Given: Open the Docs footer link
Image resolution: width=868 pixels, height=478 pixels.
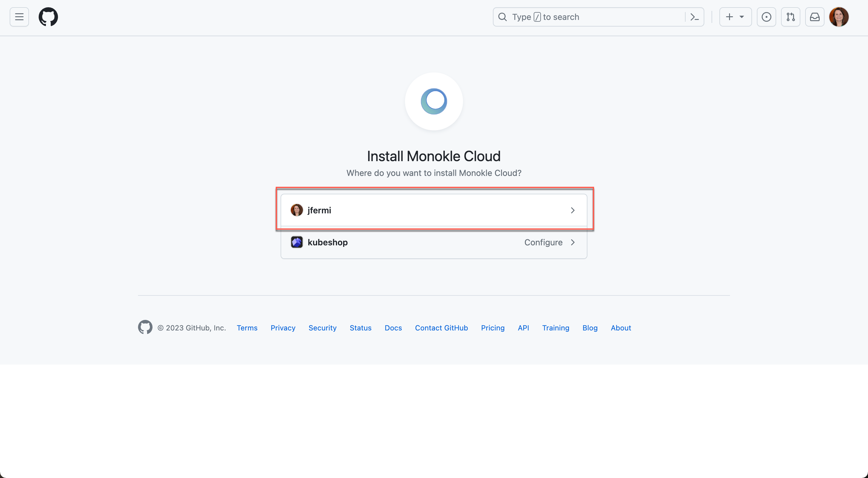Looking at the screenshot, I should click(393, 328).
